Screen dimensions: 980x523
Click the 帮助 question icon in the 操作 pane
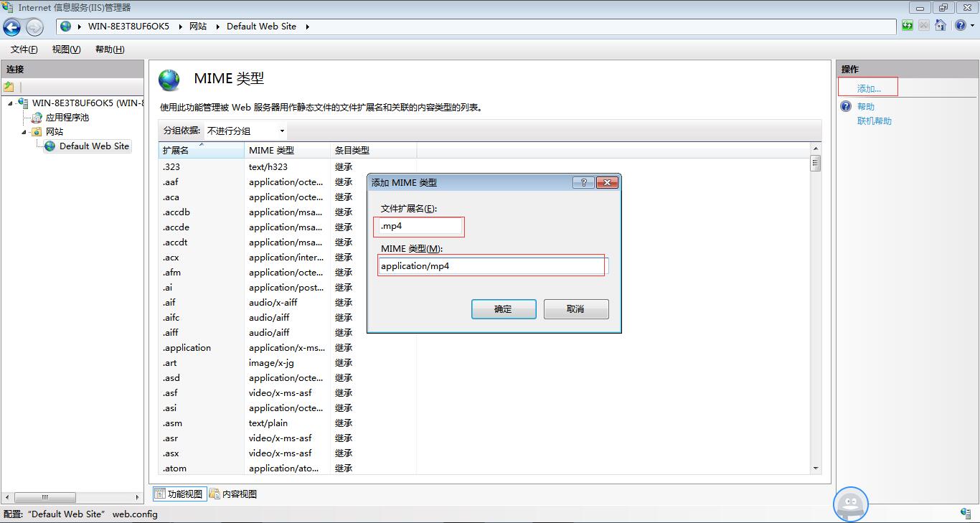click(x=845, y=105)
